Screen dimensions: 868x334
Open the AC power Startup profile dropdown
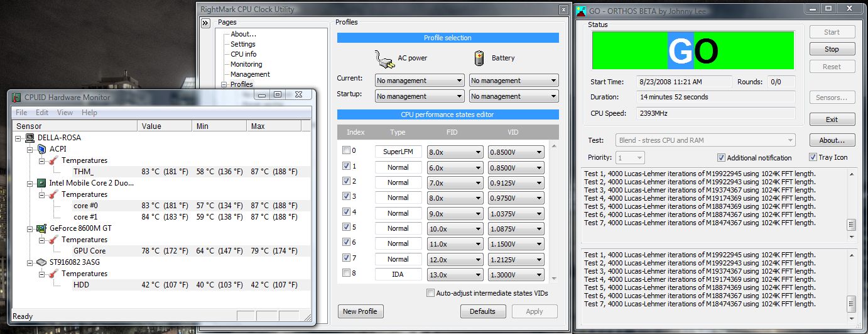pos(420,96)
